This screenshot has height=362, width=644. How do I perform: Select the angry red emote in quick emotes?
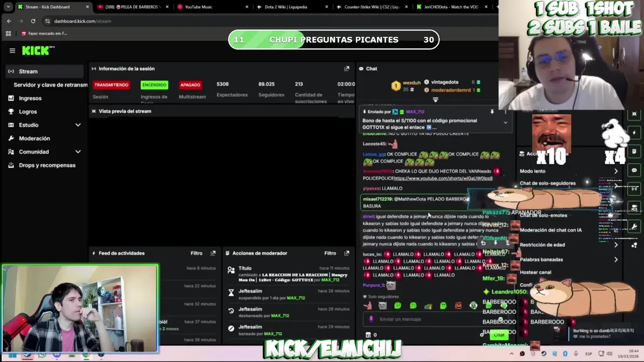pos(458,305)
